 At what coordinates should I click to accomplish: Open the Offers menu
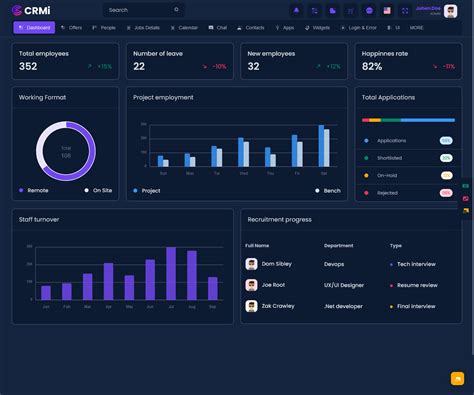pos(71,28)
